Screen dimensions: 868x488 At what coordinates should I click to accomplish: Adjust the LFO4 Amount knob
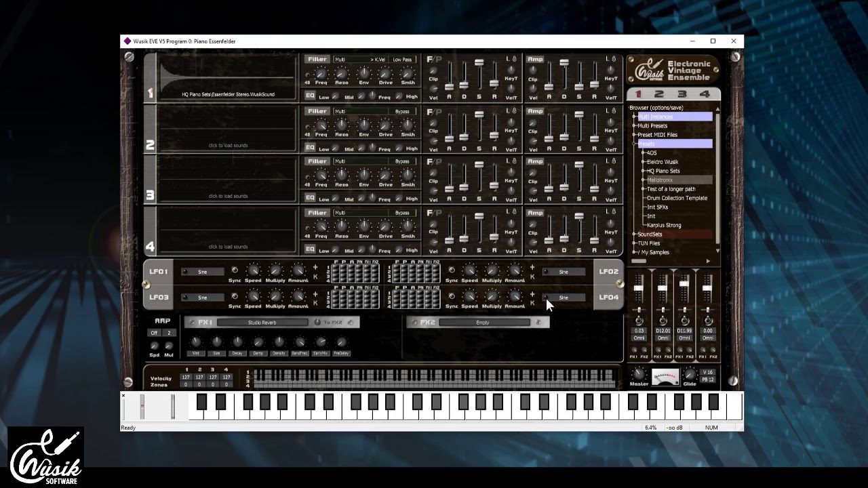(x=514, y=296)
